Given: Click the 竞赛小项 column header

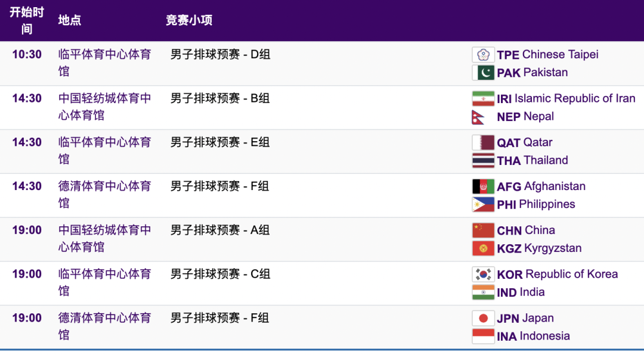Looking at the screenshot, I should [189, 20].
